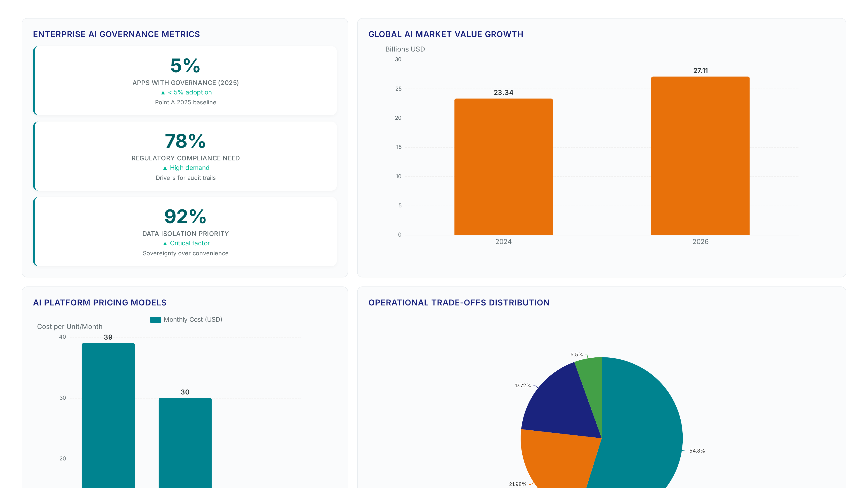Click the green triangle beside 'Critical factor'
Image resolution: width=868 pixels, height=488 pixels.
pyautogui.click(x=165, y=244)
